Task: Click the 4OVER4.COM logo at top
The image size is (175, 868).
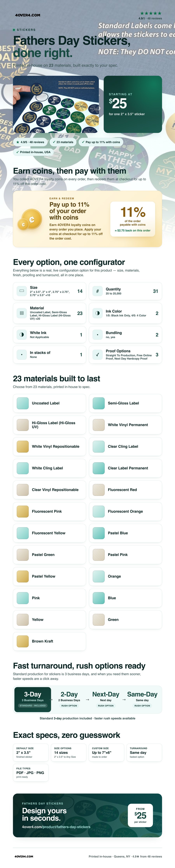Action: [28, 15]
